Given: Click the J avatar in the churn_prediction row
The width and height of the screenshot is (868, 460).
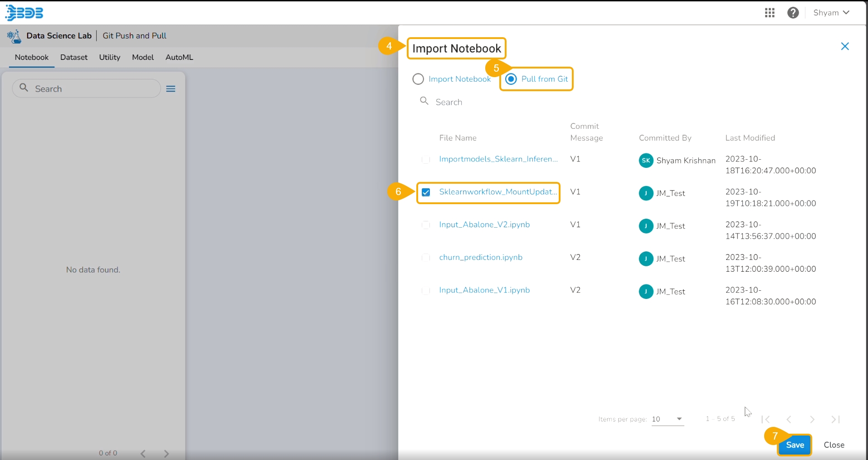Looking at the screenshot, I should coord(646,259).
